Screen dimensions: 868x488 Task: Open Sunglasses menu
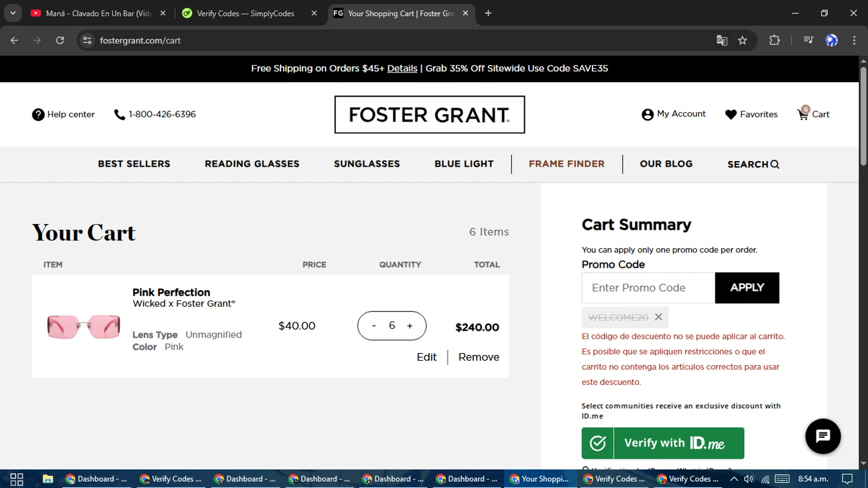coord(367,164)
